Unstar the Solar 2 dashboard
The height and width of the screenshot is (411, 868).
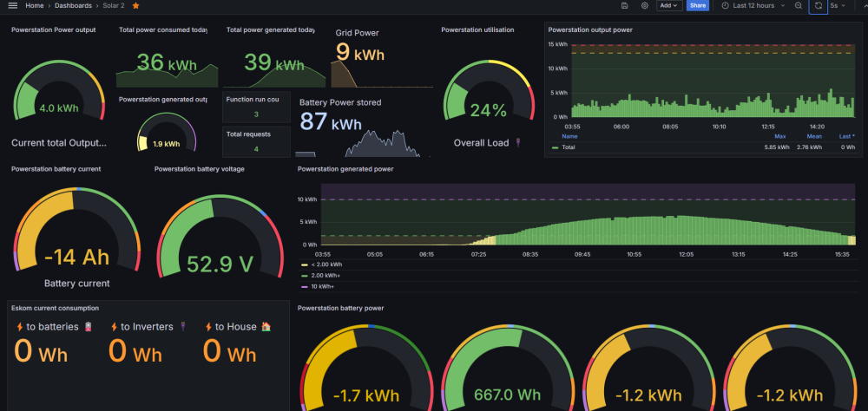135,5
